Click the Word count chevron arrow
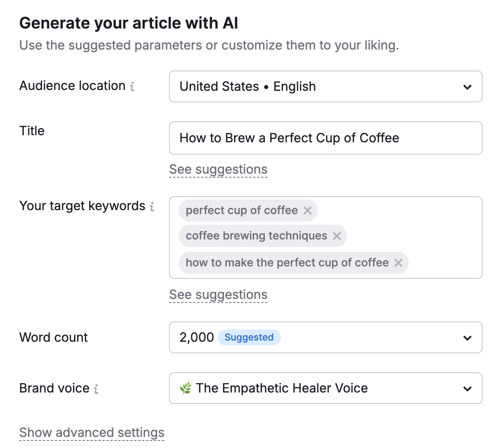The image size is (496, 448). 467,338
